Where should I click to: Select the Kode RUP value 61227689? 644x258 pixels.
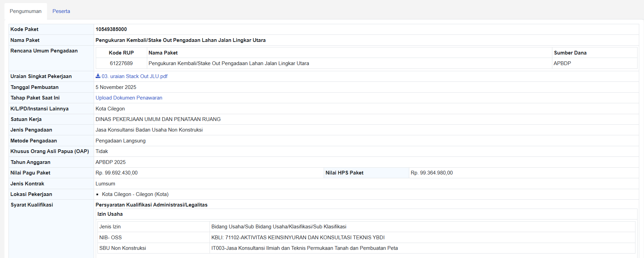[121, 63]
